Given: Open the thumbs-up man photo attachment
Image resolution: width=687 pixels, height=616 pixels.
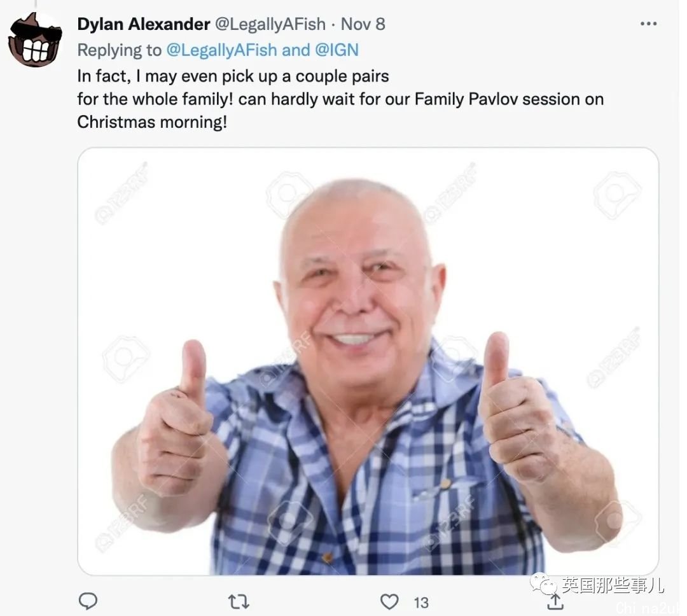Looking at the screenshot, I should [x=368, y=361].
